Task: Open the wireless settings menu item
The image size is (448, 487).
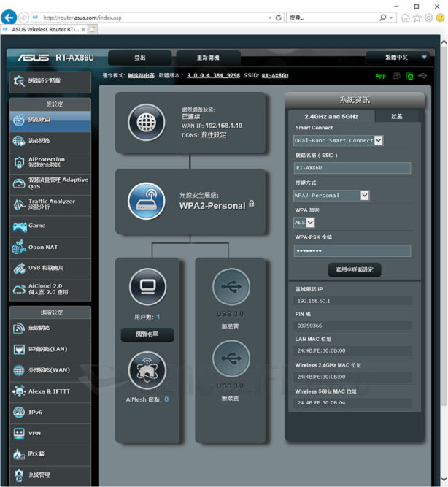Action: 50,328
